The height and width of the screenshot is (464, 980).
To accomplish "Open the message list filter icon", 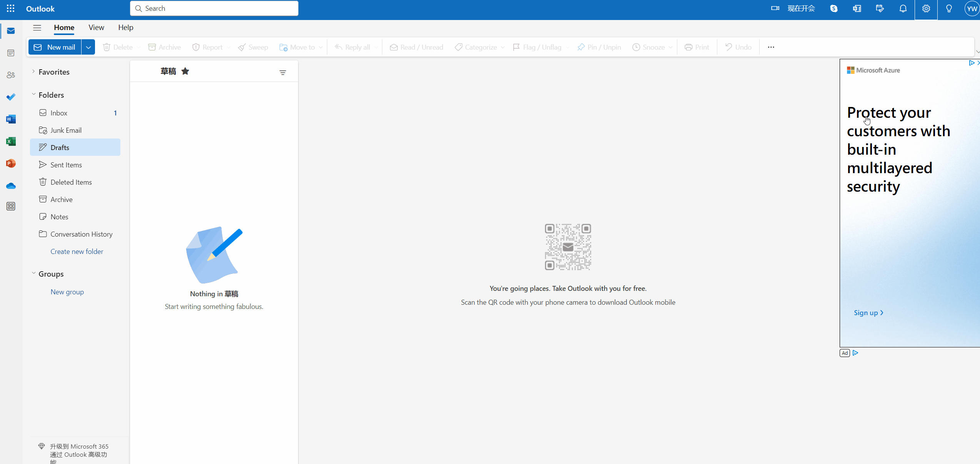I will tap(283, 72).
